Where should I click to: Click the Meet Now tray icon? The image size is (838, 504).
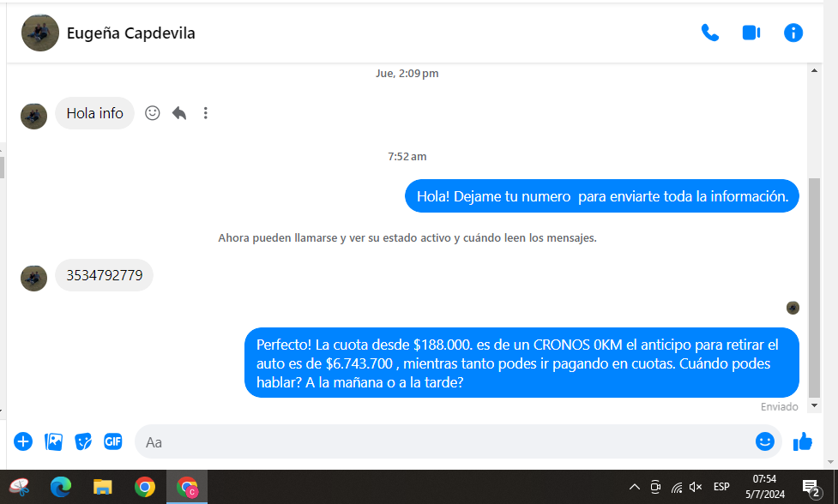tap(655, 487)
